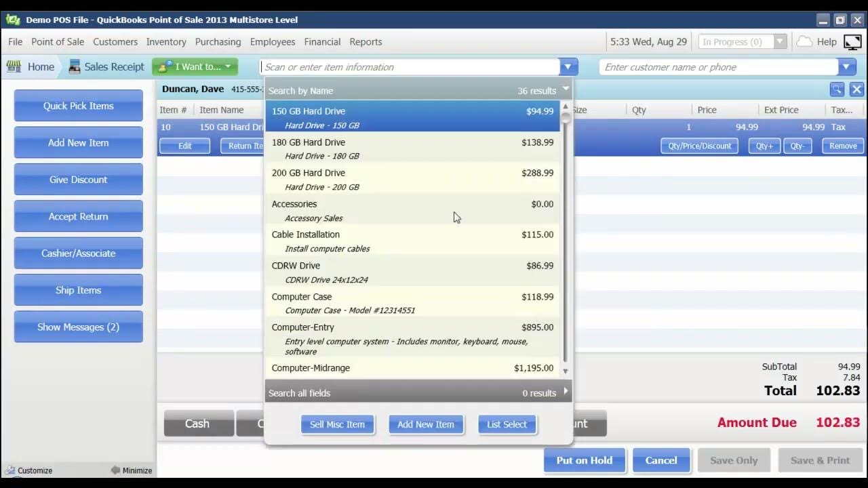Collapse Search by Name results section
This screenshot has height=488, width=868.
[566, 89]
